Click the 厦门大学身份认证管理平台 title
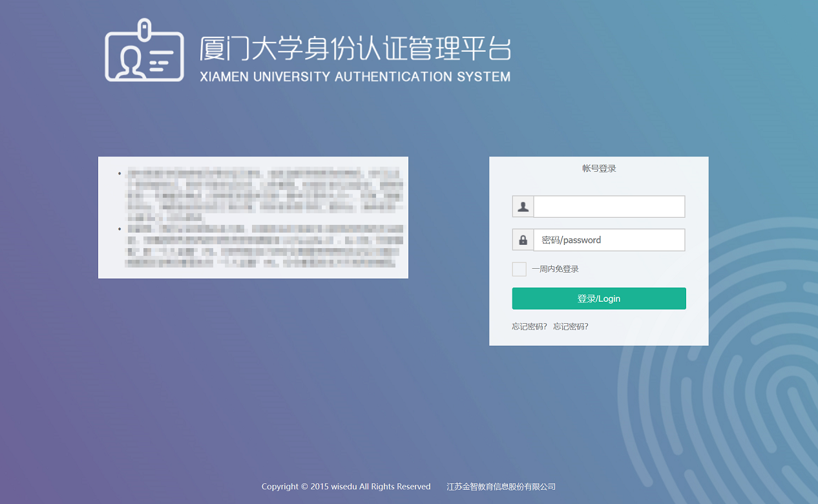 point(356,49)
